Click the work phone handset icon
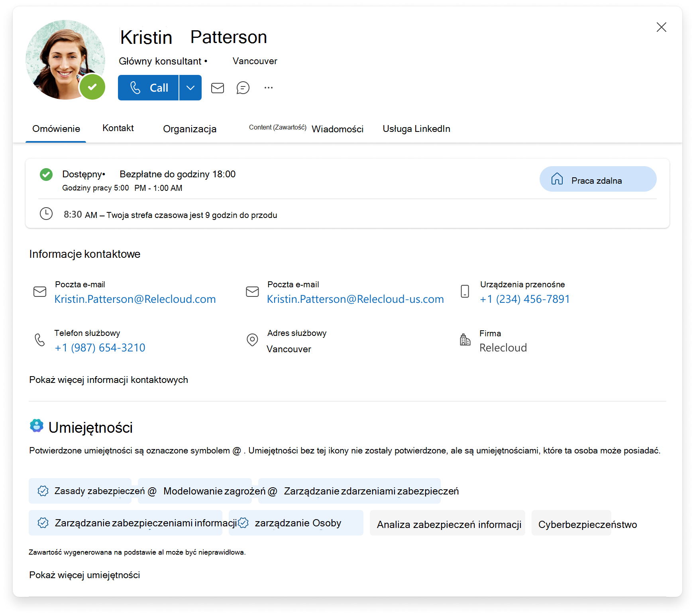Screen dimensions: 695x616 click(40, 340)
